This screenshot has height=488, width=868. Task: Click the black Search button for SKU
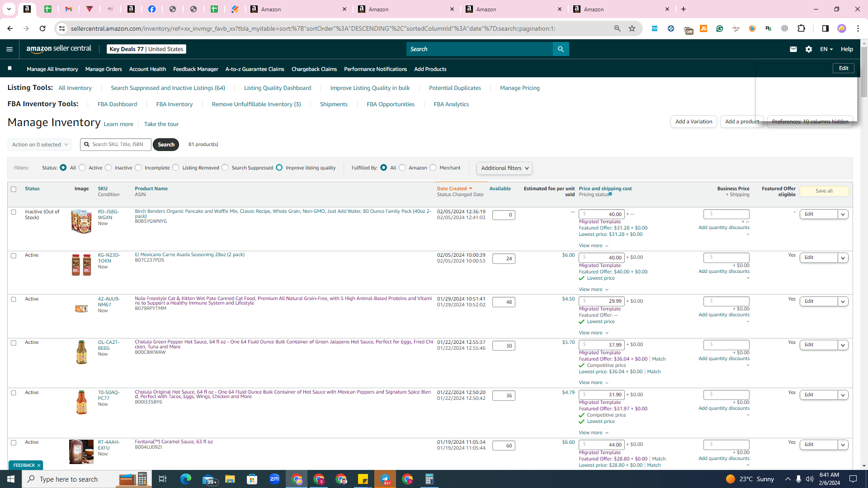click(166, 145)
